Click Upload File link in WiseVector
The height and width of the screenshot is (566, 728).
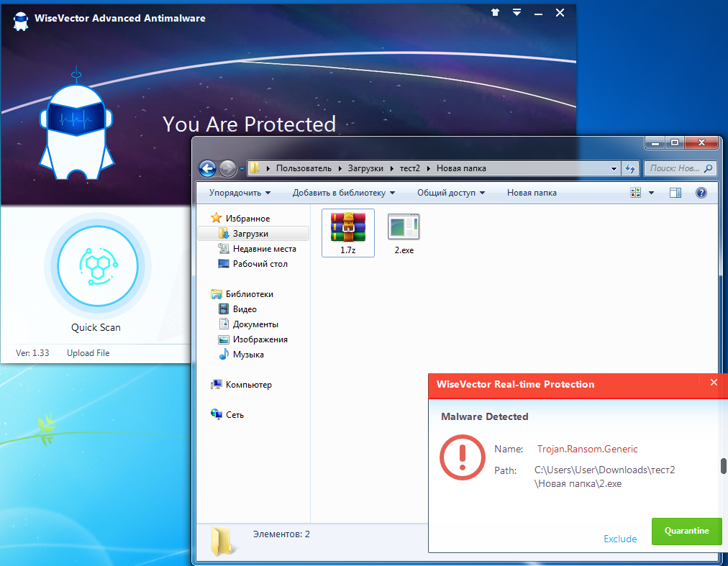tap(88, 353)
